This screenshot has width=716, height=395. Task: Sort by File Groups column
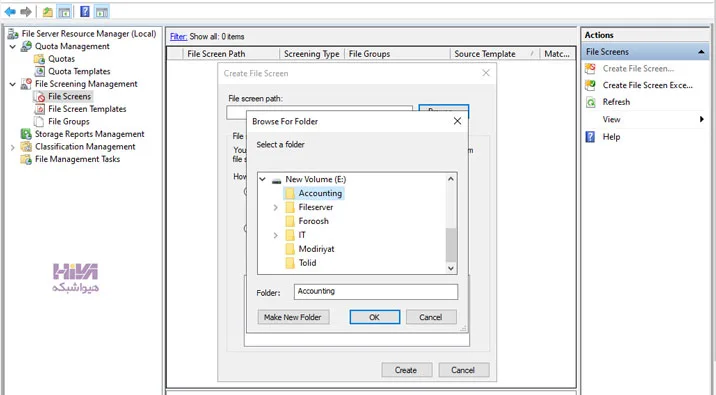397,54
